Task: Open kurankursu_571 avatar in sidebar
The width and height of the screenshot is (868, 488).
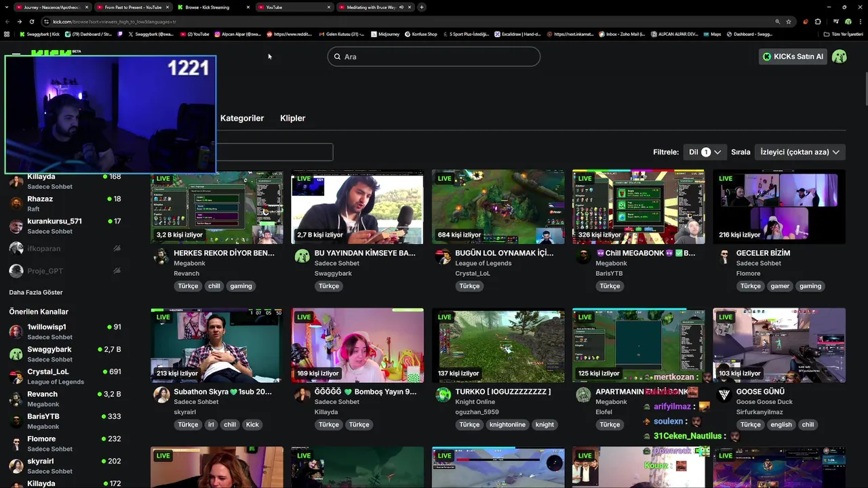Action: coord(16,226)
